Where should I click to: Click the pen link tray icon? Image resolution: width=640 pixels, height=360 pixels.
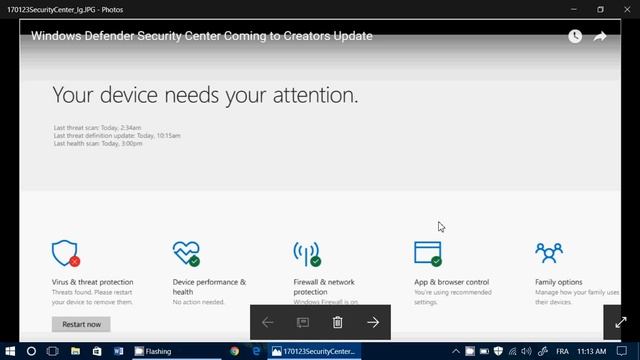tap(542, 351)
